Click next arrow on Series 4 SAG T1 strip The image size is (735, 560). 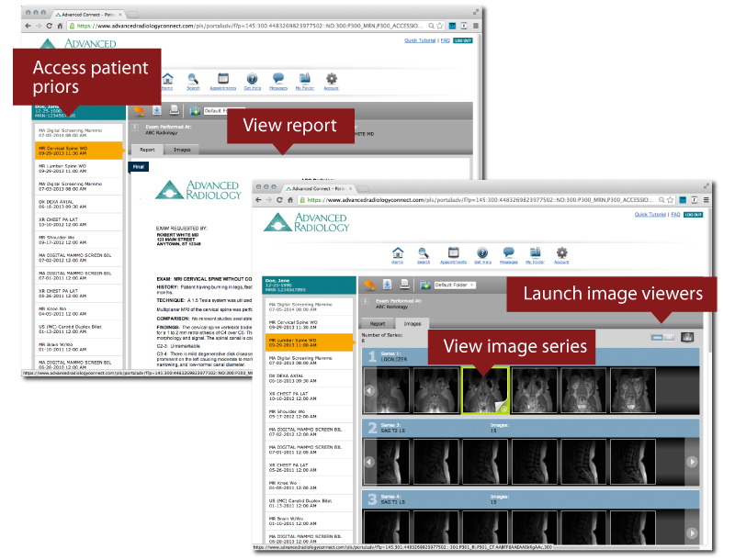[x=692, y=532]
